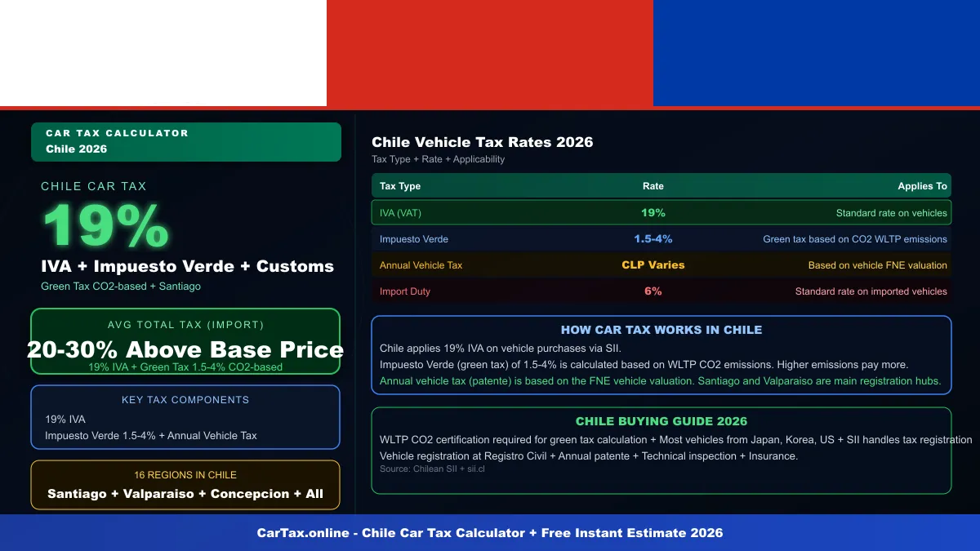Click 'Tax Type + Rate + Applicability' subtitle
This screenshot has height=551, width=980.
(439, 159)
